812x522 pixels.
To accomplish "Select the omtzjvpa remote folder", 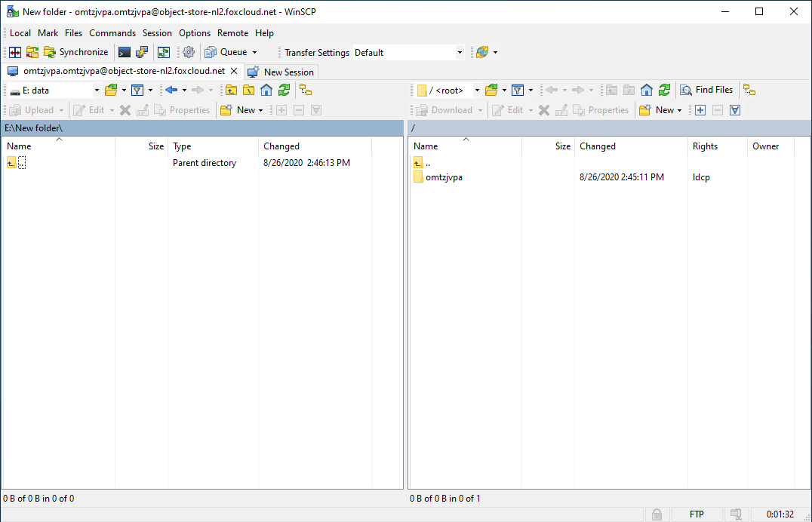I will [x=444, y=177].
